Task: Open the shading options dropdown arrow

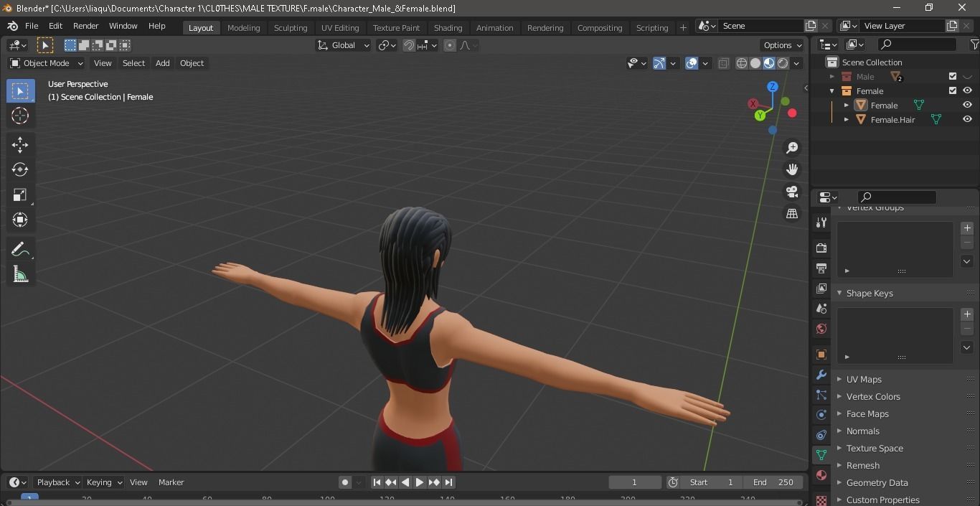Action: (796, 63)
